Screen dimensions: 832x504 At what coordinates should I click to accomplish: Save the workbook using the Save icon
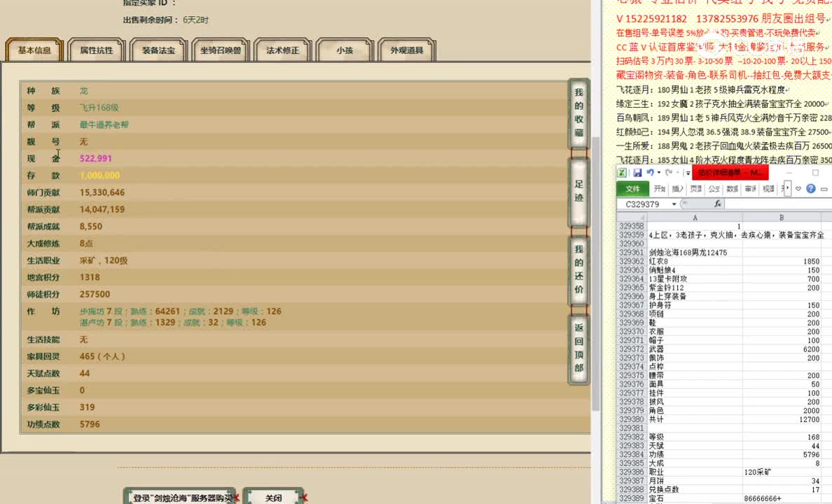tap(638, 172)
